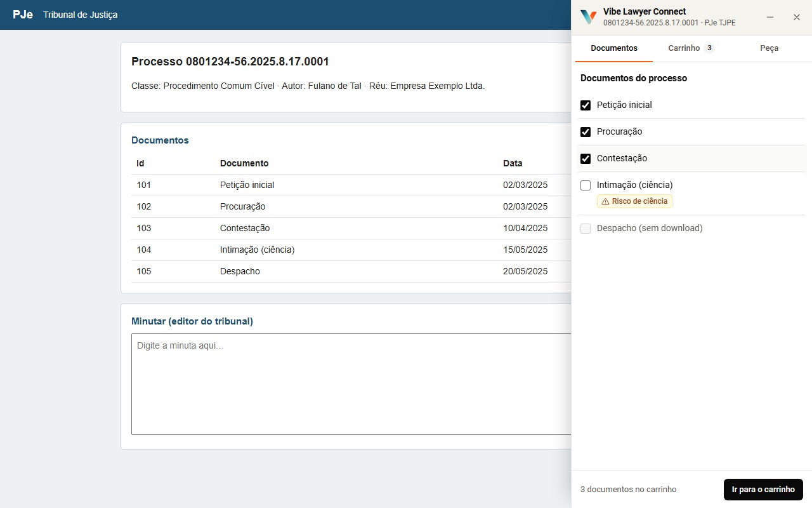The width and height of the screenshot is (812, 508).
Task: Click into the Minutar draft text area
Action: click(351, 384)
